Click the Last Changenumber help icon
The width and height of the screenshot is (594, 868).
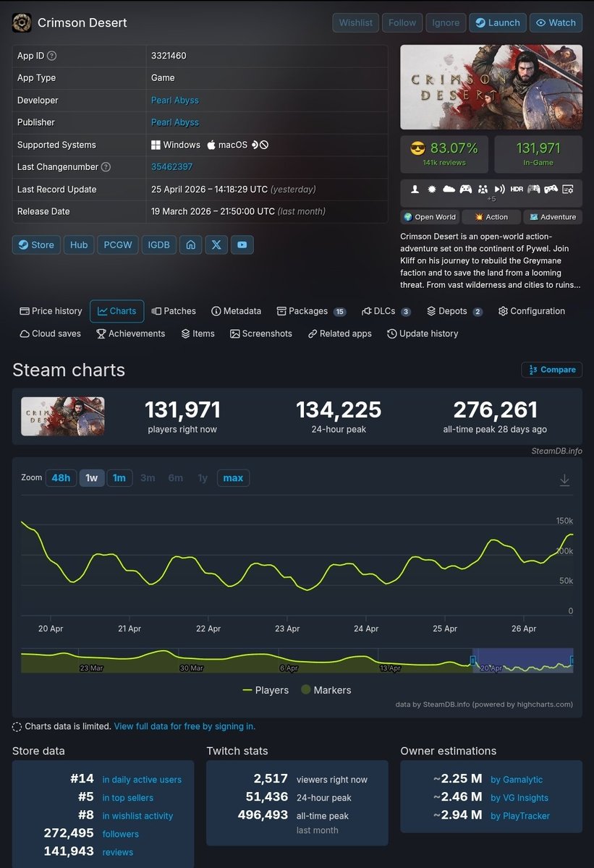pyautogui.click(x=106, y=167)
